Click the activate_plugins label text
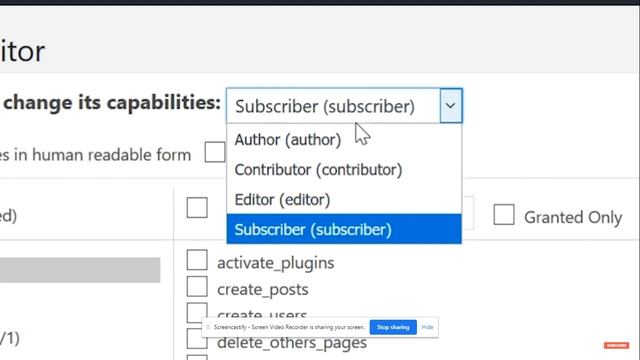Screen dimensions: 640x360 [x=276, y=263]
